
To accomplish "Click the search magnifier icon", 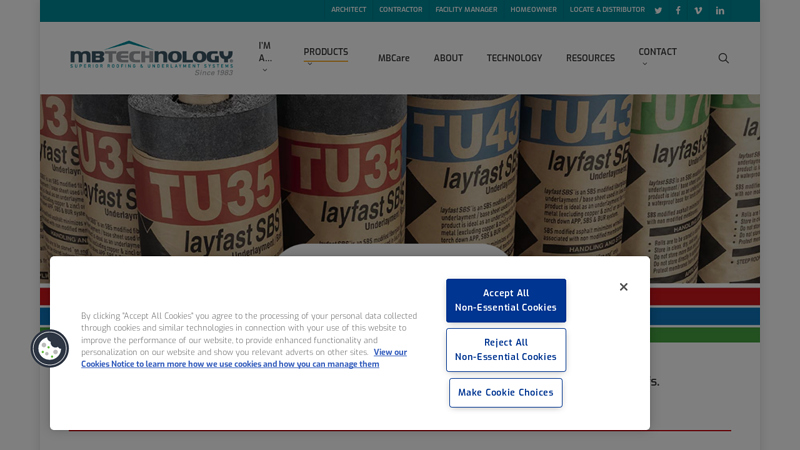I will 723,58.
